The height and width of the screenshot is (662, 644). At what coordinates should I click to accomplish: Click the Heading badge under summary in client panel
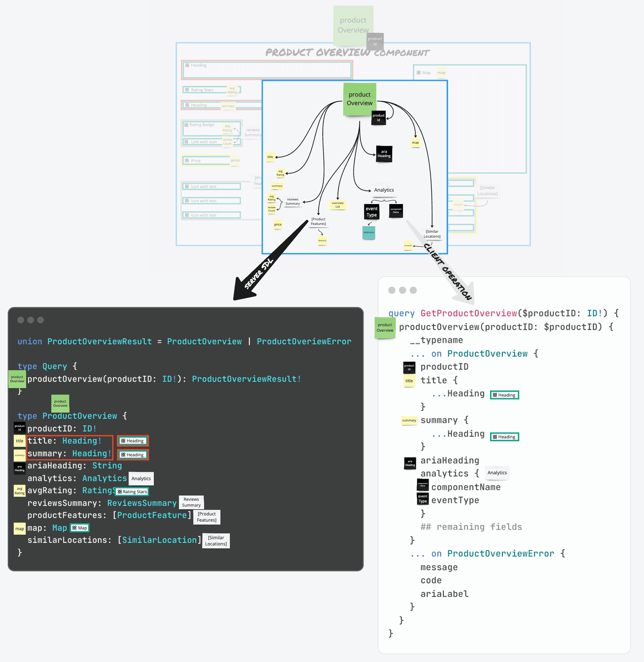tap(504, 437)
